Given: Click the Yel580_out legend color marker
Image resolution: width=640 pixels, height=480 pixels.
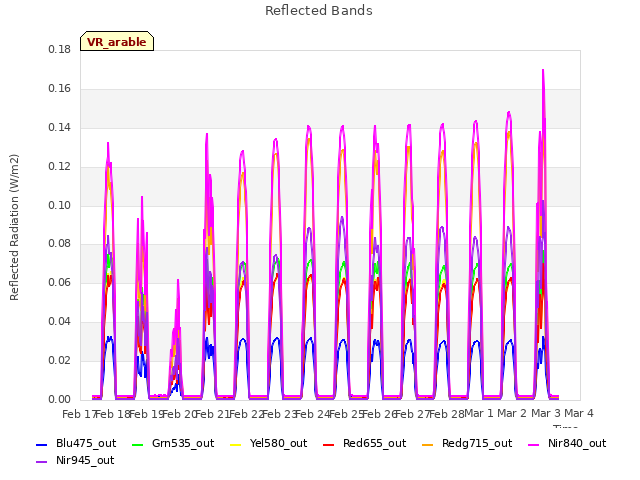Looking at the screenshot, I should (x=236, y=444).
